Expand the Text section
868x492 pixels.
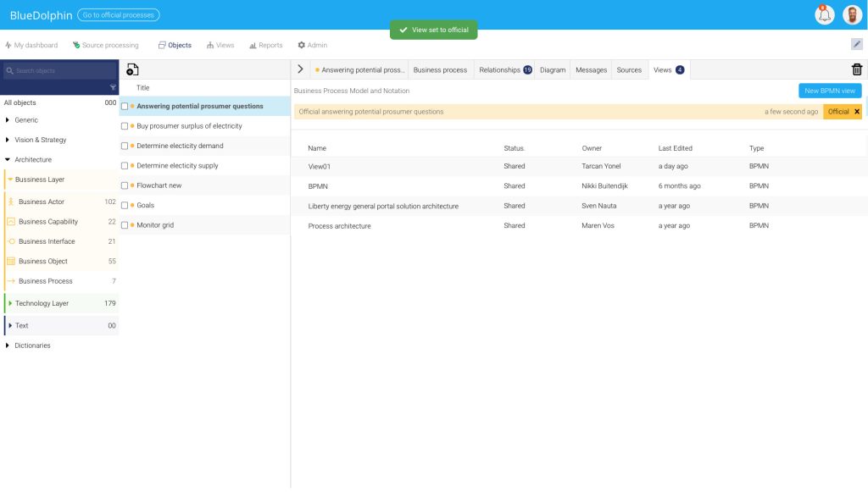click(x=10, y=326)
